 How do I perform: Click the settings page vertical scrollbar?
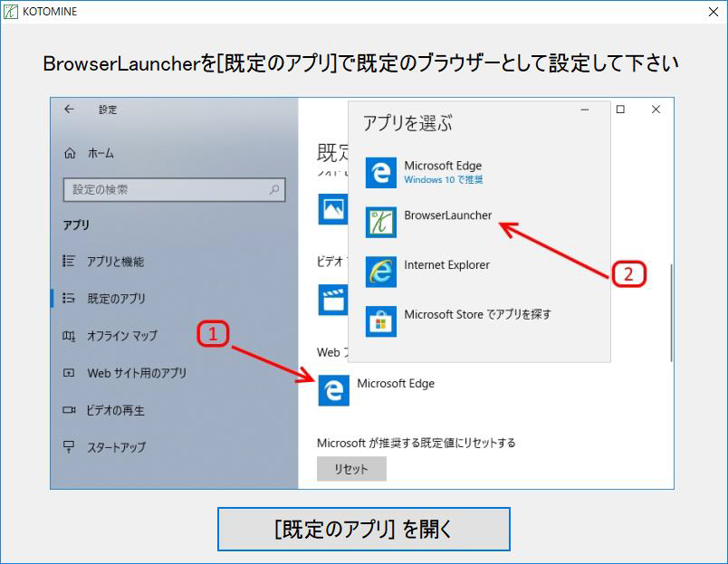pyautogui.click(x=671, y=312)
